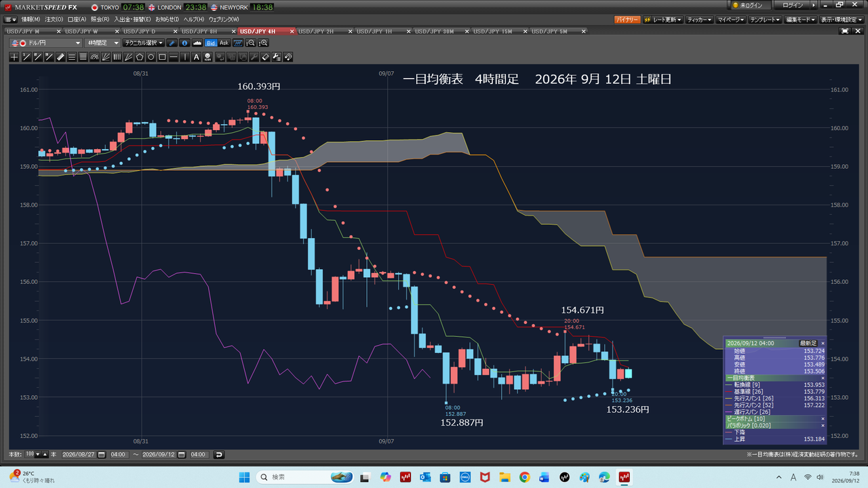The width and height of the screenshot is (868, 488).
Task: Click the 本数 bar count field
Action: point(30,454)
